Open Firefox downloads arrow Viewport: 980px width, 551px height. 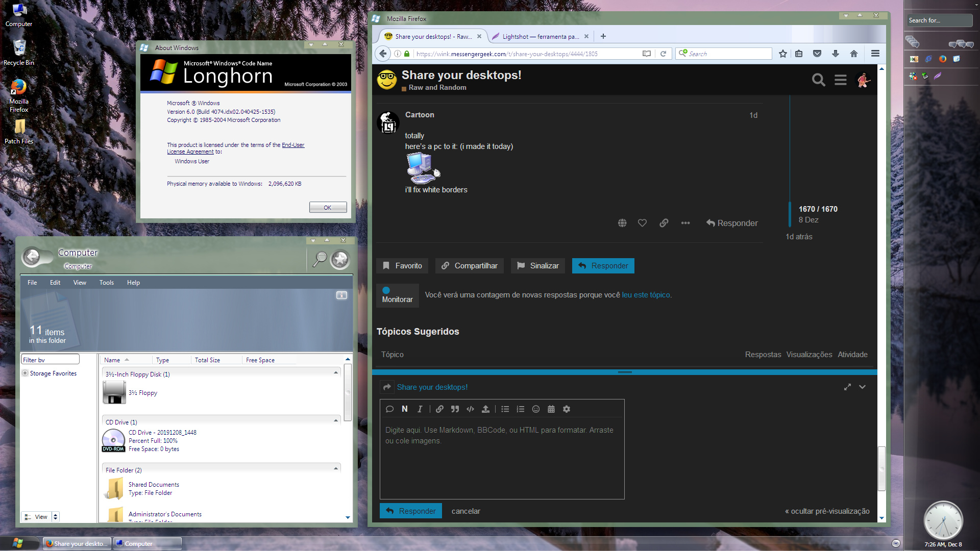(x=836, y=54)
